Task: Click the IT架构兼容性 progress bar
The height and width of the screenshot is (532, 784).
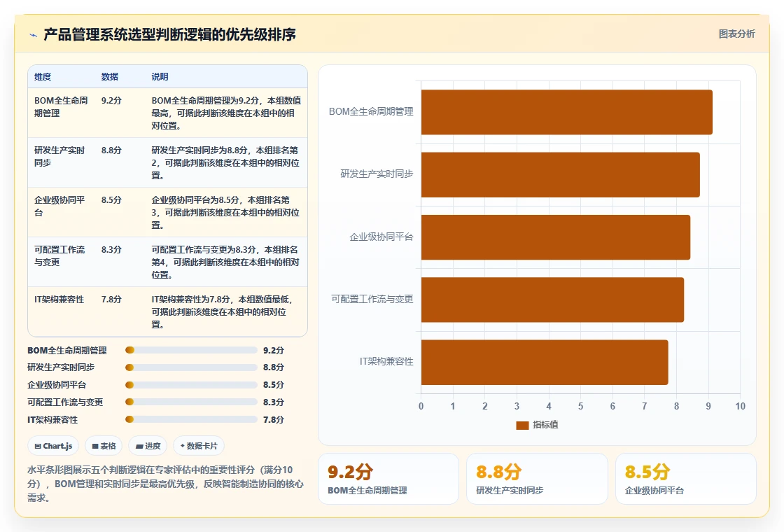Action: [x=191, y=419]
